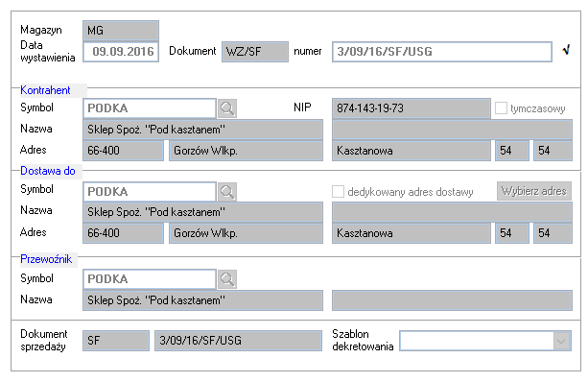This screenshot has width=588, height=382.
Task: Click the Przewoźnik symbol search magnifier icon
Action: pos(227,279)
